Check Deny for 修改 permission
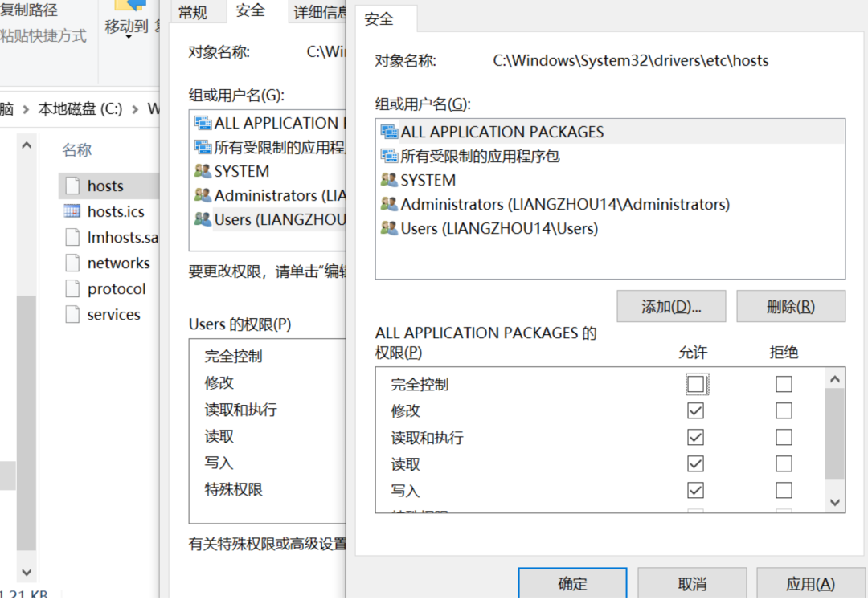This screenshot has width=868, height=600. 784,411
